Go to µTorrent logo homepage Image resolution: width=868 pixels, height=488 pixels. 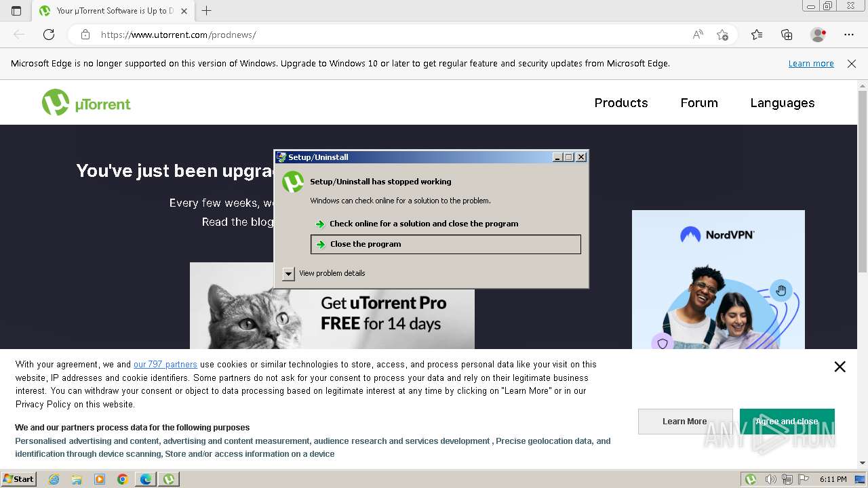pyautogui.click(x=86, y=103)
